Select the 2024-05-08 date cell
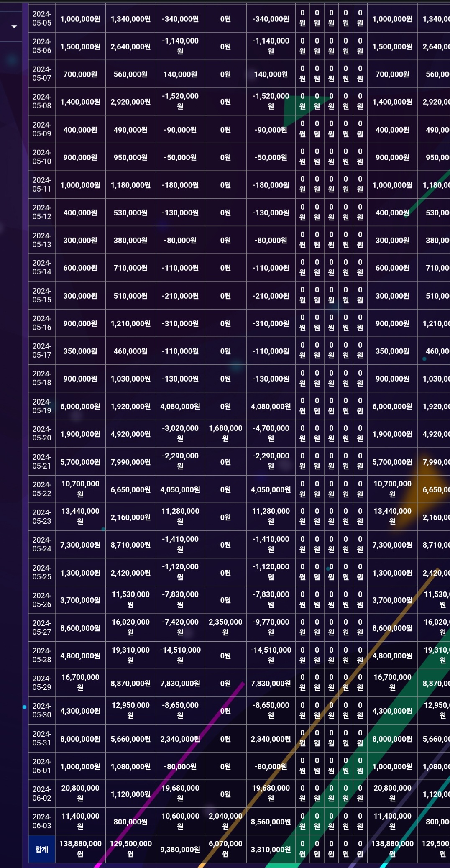Viewport: 450px width, 868px height. tap(42, 102)
